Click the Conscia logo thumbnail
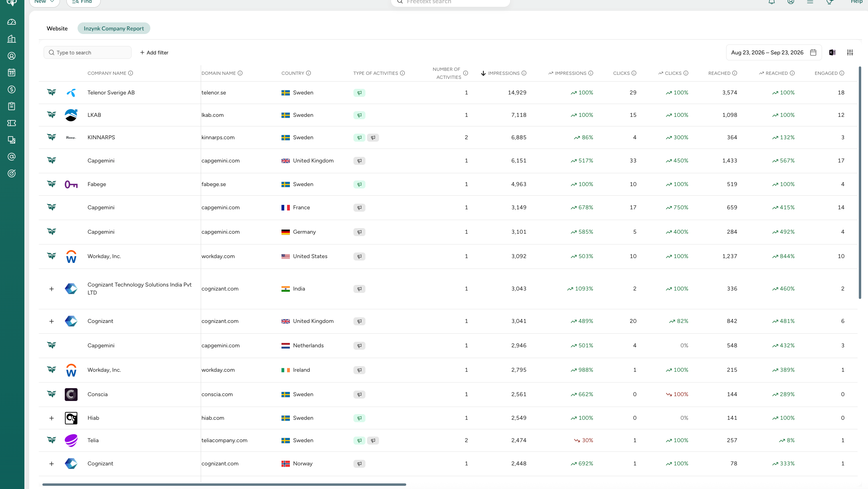The height and width of the screenshot is (489, 868). click(x=71, y=395)
